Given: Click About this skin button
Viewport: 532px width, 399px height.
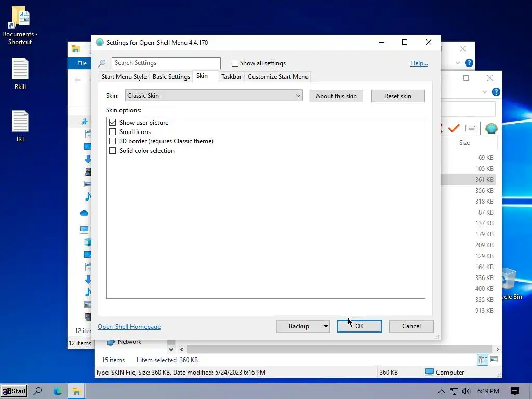Looking at the screenshot, I should [x=336, y=96].
